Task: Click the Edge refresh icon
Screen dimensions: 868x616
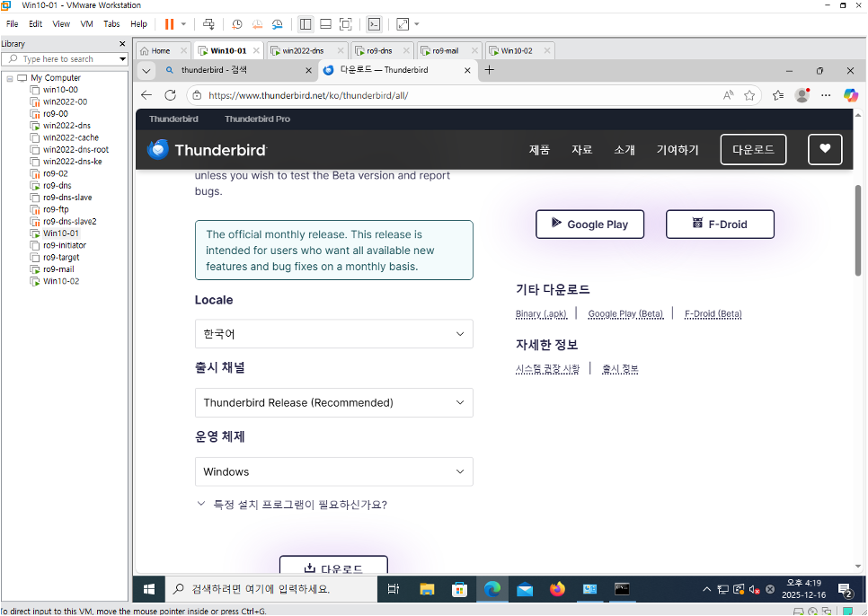Action: [171, 95]
